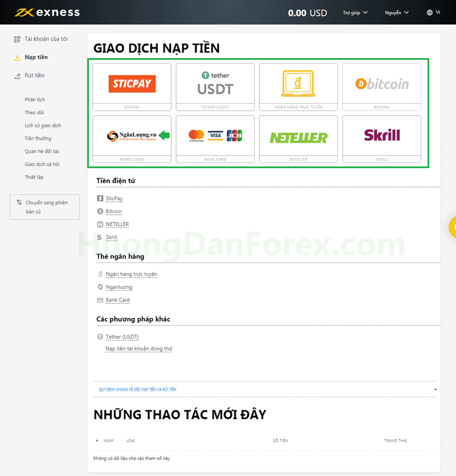456x476 pixels.
Task: Click the Trạng thái column header
Action: [396, 441]
